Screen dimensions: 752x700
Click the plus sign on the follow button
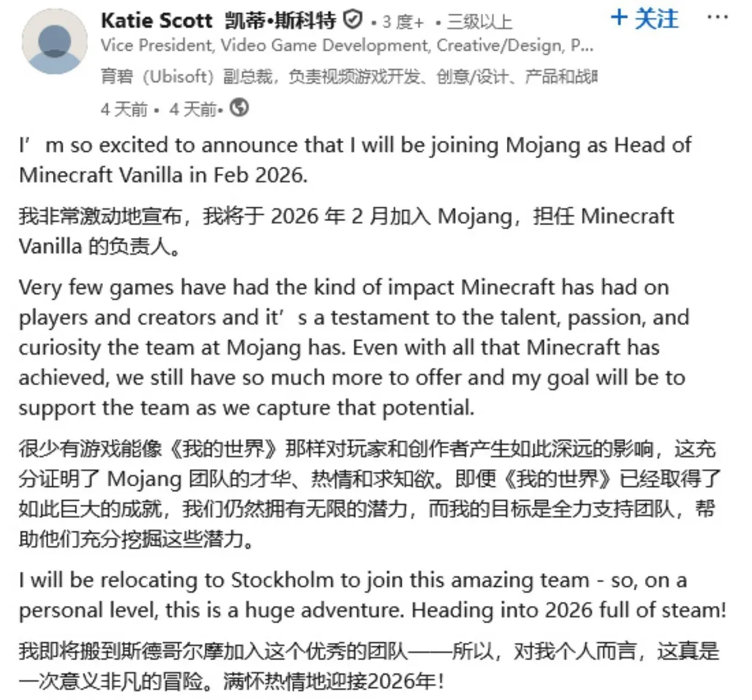click(x=619, y=17)
